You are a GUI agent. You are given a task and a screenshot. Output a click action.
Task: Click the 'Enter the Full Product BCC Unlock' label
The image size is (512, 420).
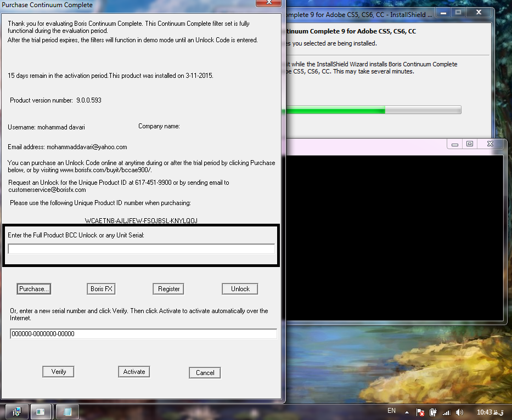[76, 235]
